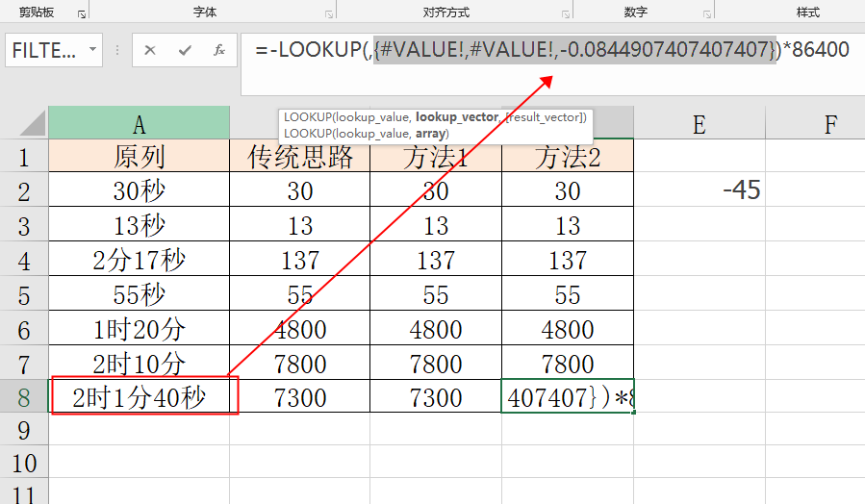Image resolution: width=865 pixels, height=504 pixels.
Task: Expand the Name Box dropdown arrow
Action: point(92,50)
